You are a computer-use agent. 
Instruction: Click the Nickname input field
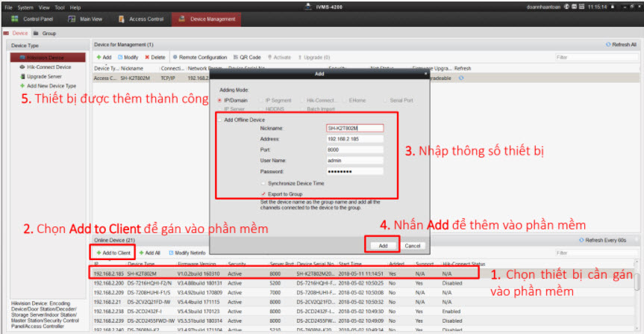click(x=354, y=128)
